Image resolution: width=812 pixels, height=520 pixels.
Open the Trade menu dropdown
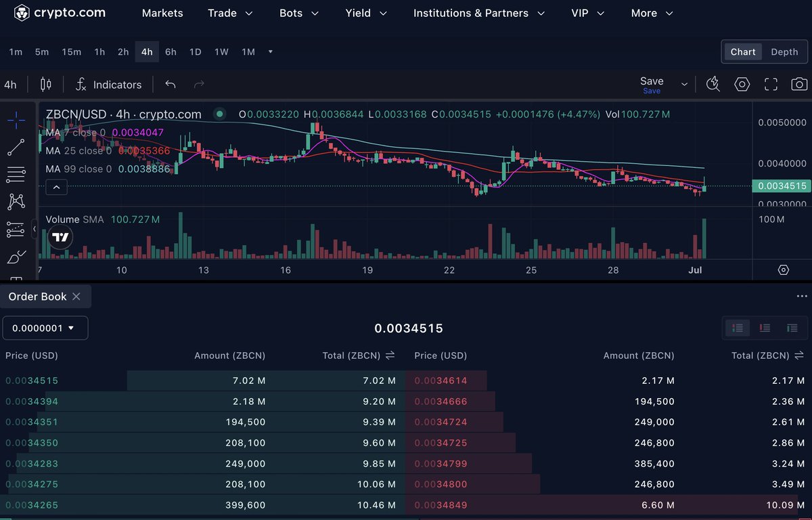click(230, 13)
